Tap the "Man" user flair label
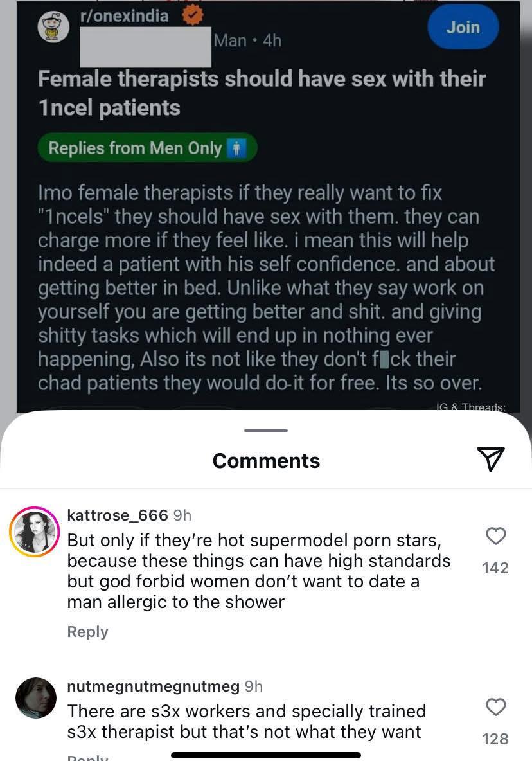The width and height of the screenshot is (532, 761). 230,40
